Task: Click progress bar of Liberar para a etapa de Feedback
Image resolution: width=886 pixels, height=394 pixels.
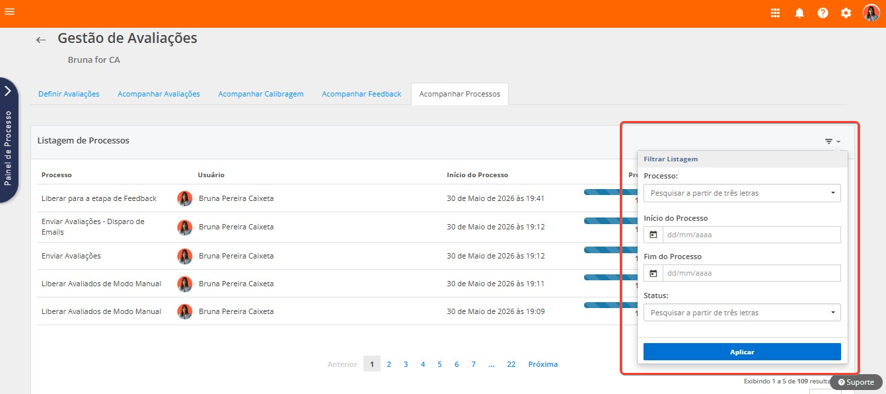Action: pyautogui.click(x=610, y=193)
